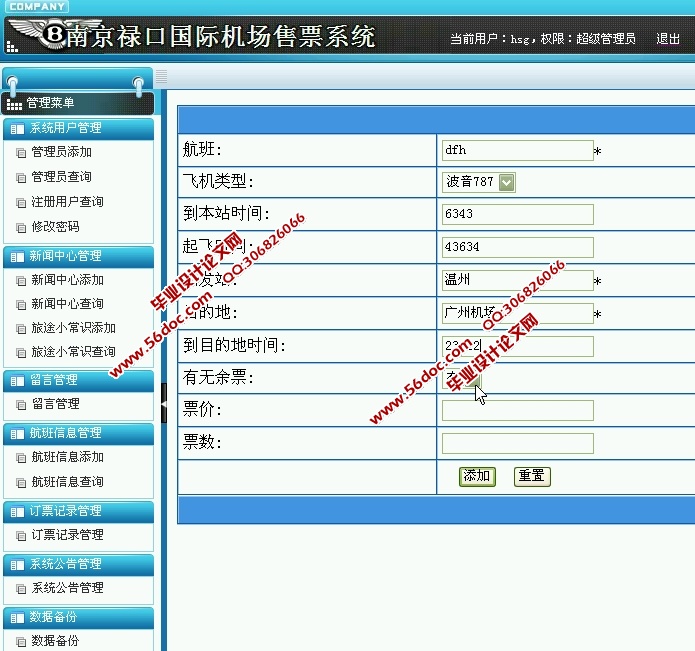Image resolution: width=695 pixels, height=651 pixels.
Task: Collapse the 留言管理 menu section header
Action: click(x=78, y=381)
